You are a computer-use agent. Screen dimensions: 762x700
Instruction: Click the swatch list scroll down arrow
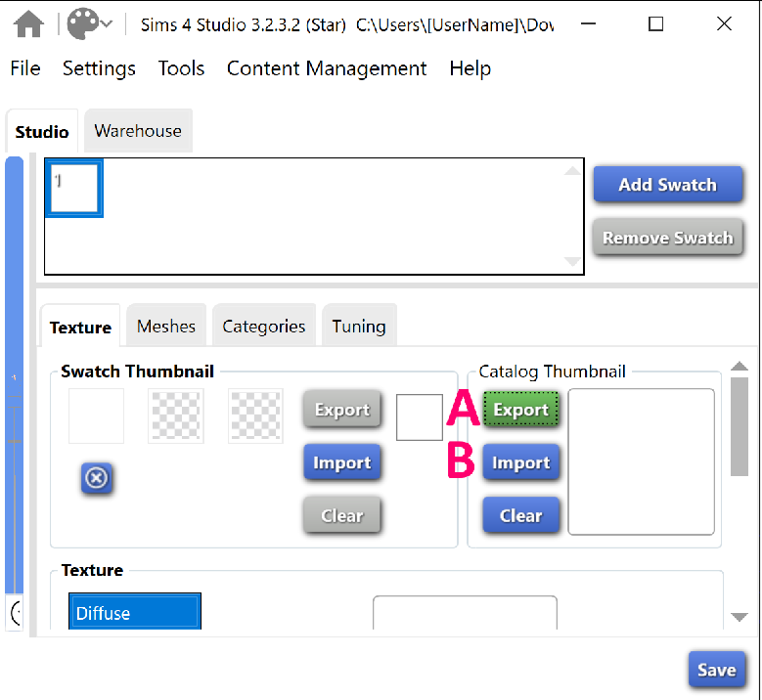(x=572, y=261)
